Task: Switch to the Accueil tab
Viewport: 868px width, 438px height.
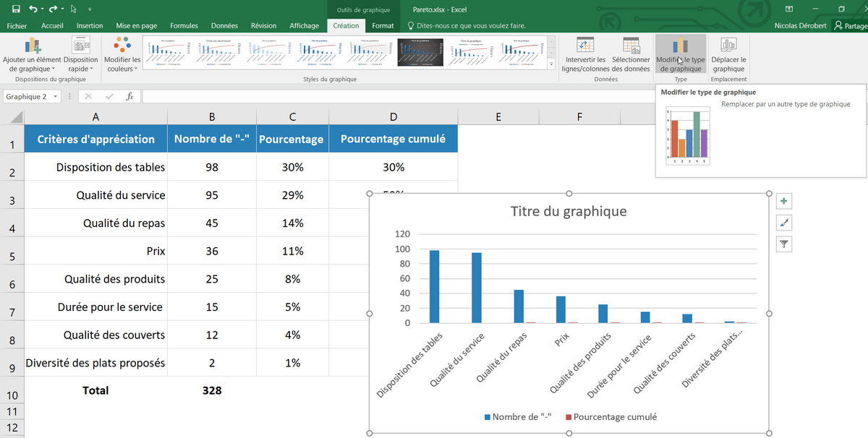Action: tap(52, 25)
